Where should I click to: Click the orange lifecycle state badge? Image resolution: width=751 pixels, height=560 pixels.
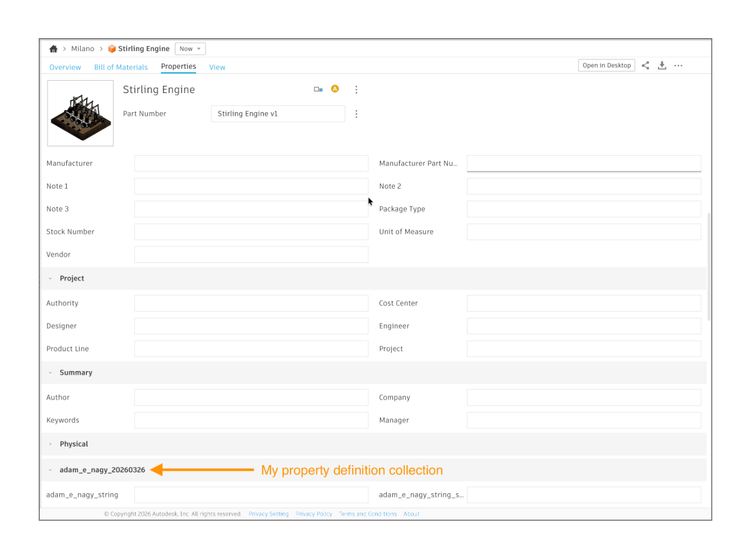click(335, 89)
